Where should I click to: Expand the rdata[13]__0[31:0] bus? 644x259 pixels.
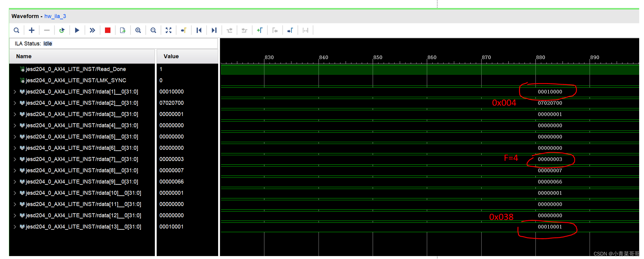15,227
